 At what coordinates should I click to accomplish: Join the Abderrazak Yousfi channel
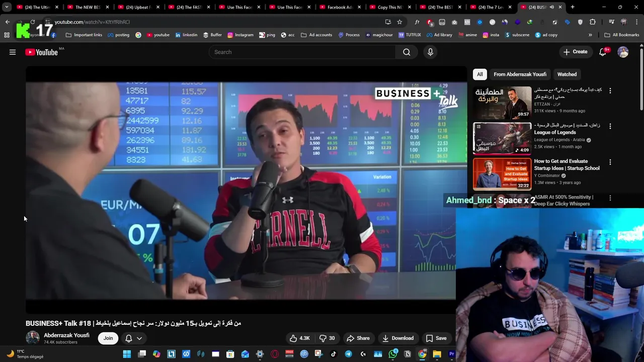(x=108, y=338)
